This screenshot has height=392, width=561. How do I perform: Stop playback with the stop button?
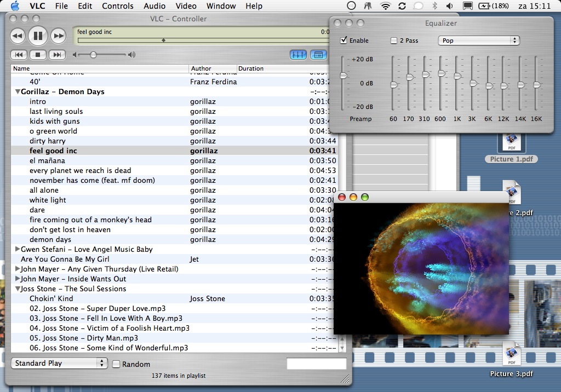tap(38, 55)
